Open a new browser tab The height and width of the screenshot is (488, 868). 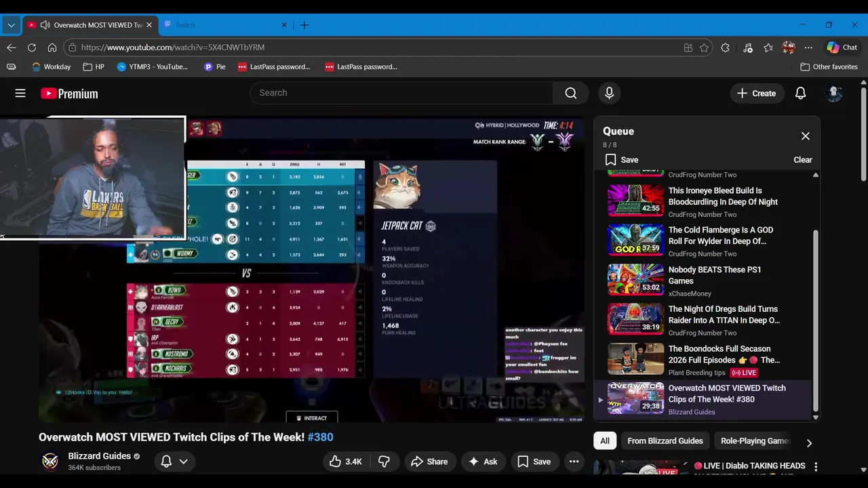304,25
